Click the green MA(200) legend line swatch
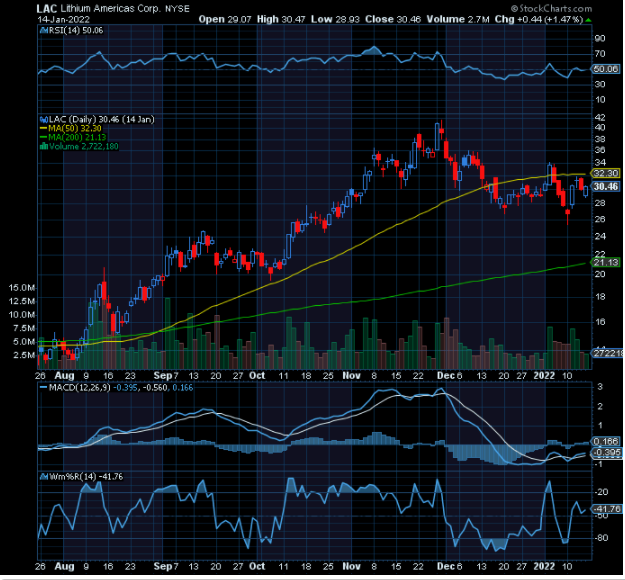 pyautogui.click(x=43, y=138)
